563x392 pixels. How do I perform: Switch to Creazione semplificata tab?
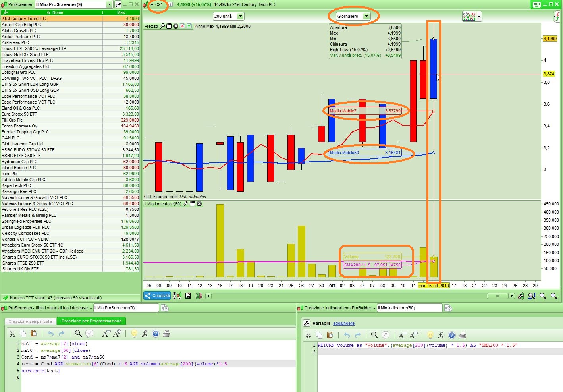(30, 321)
